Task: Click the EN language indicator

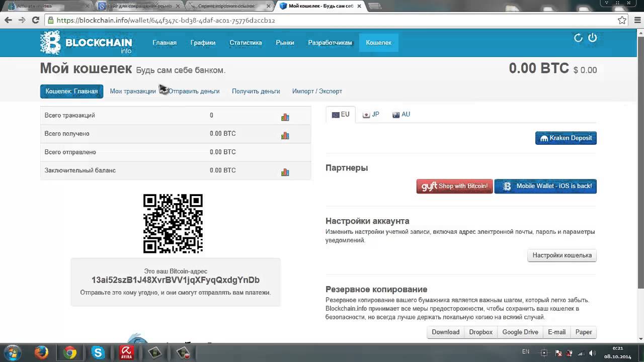Action: point(526,352)
